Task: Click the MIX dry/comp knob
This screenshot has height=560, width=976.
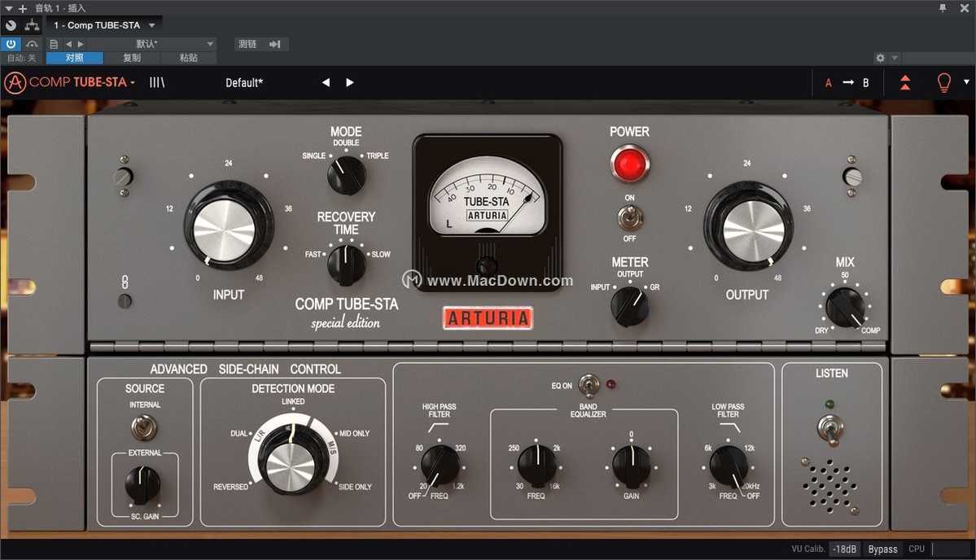Action: (x=845, y=307)
